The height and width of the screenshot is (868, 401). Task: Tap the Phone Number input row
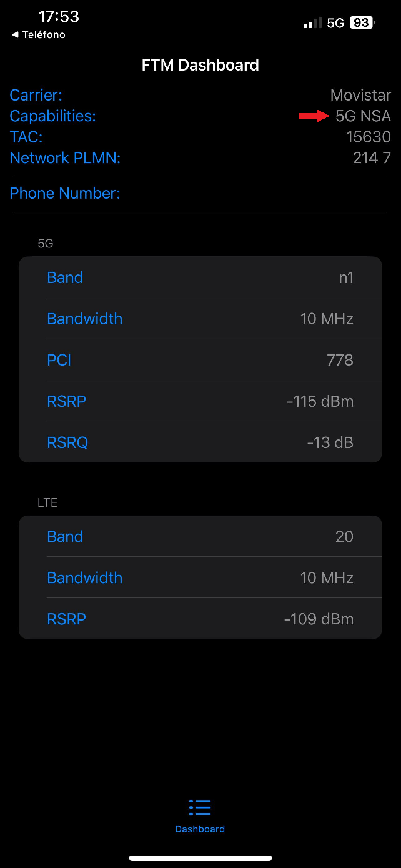[200, 193]
